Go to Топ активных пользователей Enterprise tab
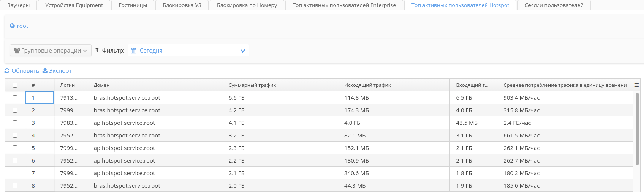Screen dimensions: 644x193 (x=344, y=5)
